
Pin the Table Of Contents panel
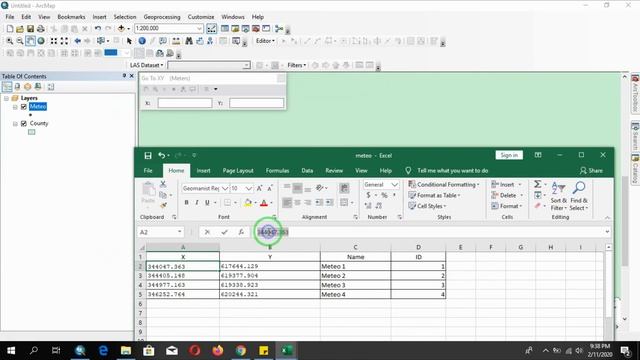124,76
